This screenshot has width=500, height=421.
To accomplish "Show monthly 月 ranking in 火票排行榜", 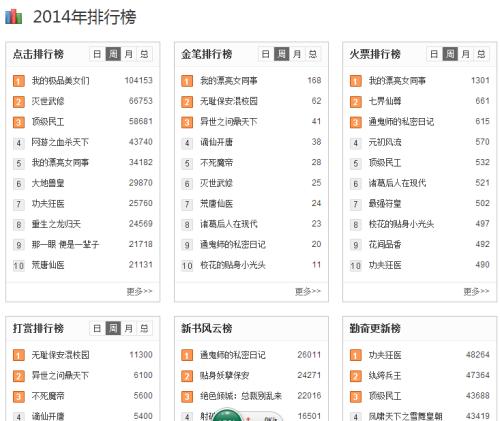I will pos(466,54).
